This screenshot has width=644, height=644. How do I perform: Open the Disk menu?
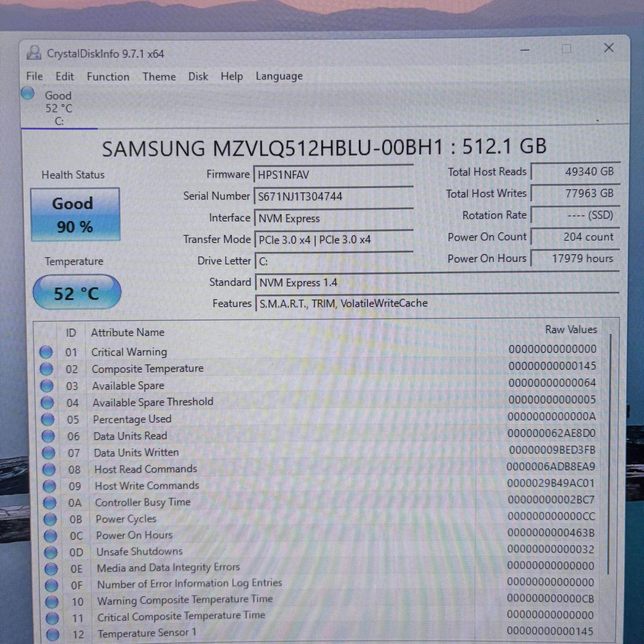198,77
